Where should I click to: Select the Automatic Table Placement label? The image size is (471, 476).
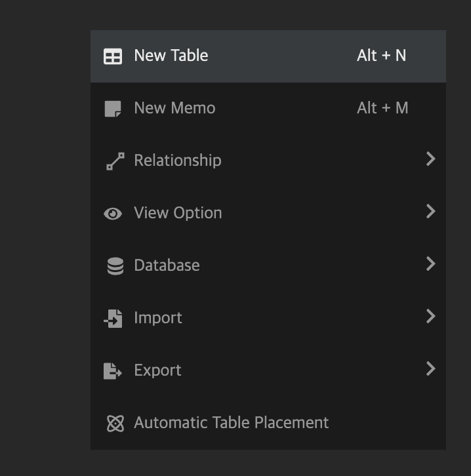[231, 423]
